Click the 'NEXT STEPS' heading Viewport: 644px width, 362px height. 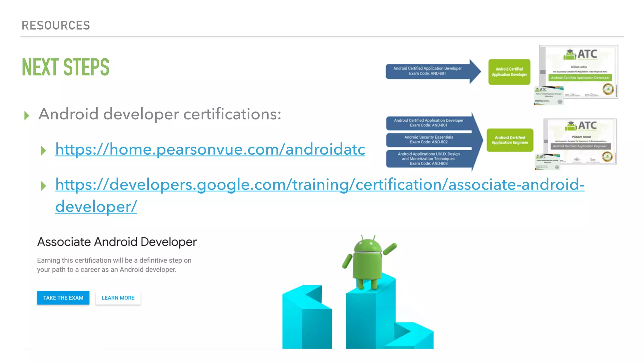click(66, 67)
